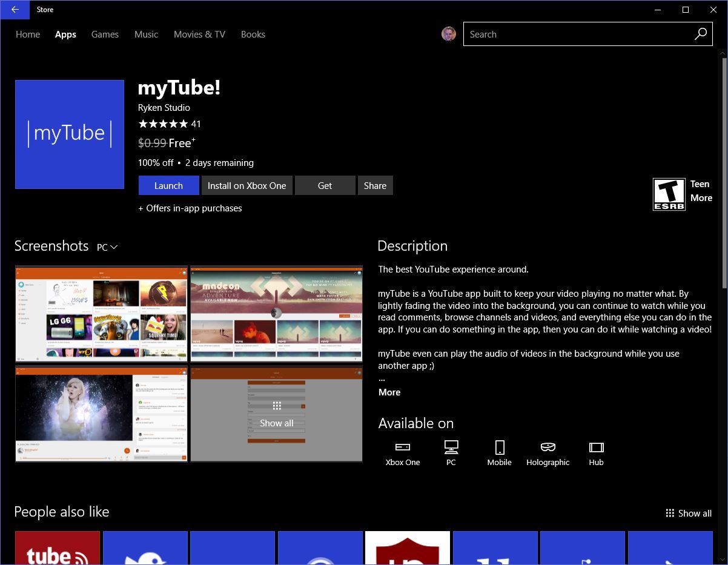Open the Show all screenshots tile
This screenshot has width=728, height=565.
point(276,414)
